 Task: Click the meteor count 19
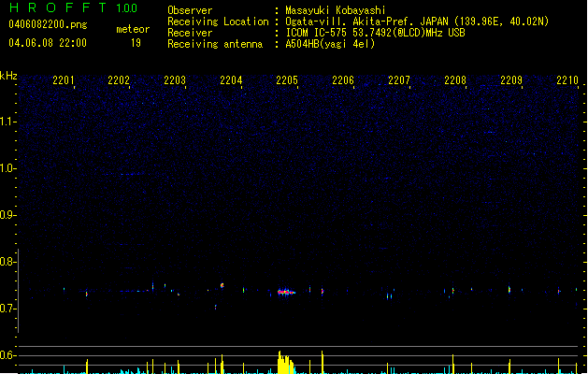tap(136, 43)
